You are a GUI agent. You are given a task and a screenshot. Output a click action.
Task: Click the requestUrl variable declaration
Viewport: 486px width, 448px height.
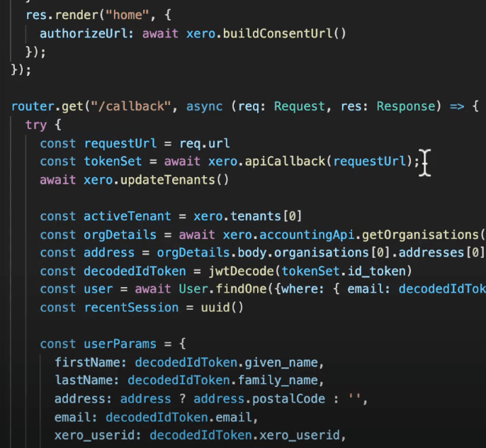coord(120,143)
